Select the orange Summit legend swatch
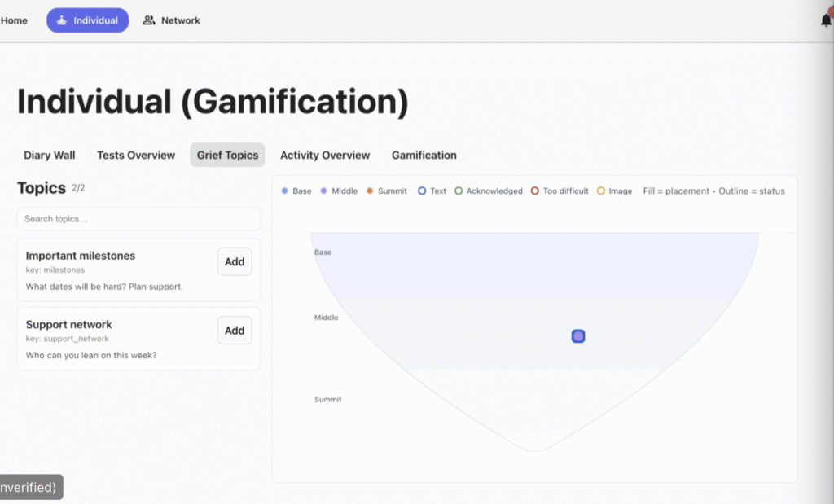Screen dimensions: 834x504 370,191
